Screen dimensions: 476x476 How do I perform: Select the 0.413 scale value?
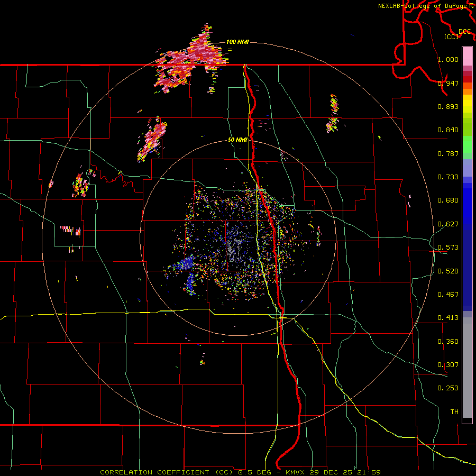coord(448,318)
